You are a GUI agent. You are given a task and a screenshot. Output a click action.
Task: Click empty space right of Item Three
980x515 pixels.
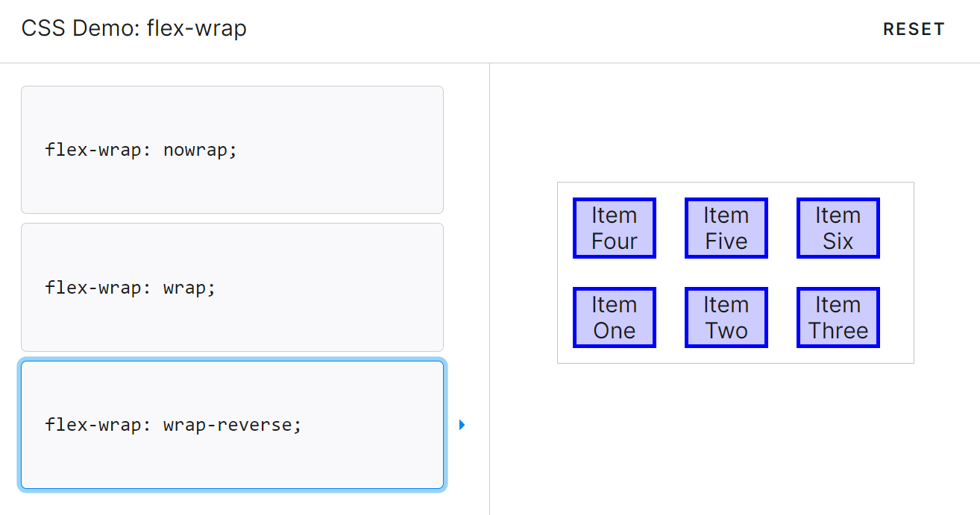896,317
